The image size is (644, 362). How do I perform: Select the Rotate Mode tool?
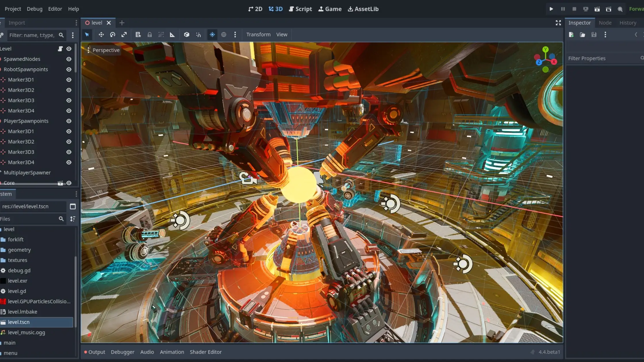(113, 35)
